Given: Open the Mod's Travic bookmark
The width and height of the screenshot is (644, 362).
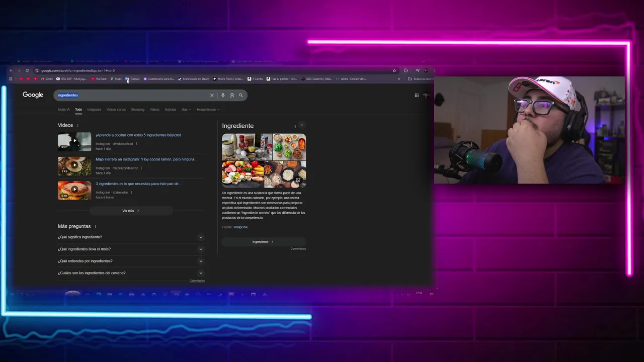Looking at the screenshot, I should pyautogui.click(x=228, y=79).
